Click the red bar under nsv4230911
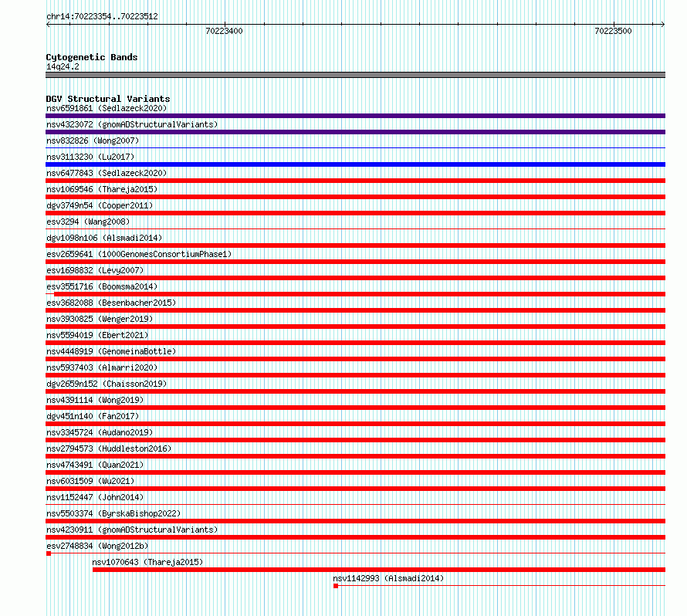The image size is (687, 616). pos(355,537)
